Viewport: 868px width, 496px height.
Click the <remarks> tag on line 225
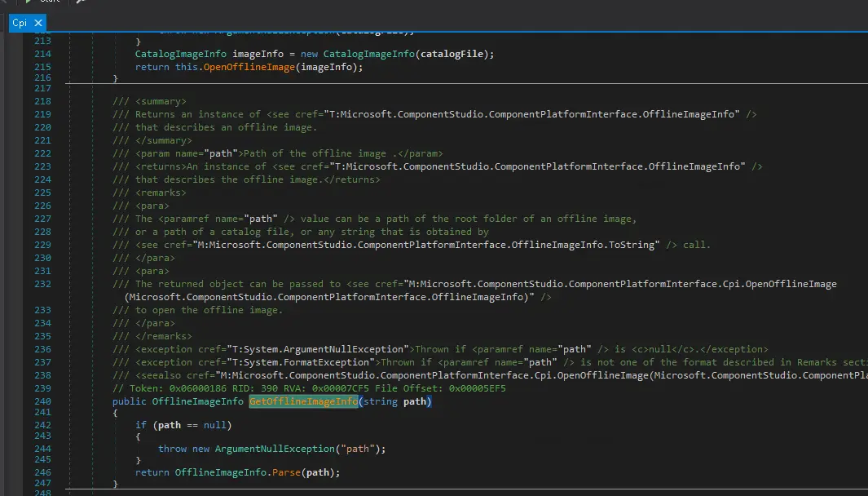[x=161, y=193]
